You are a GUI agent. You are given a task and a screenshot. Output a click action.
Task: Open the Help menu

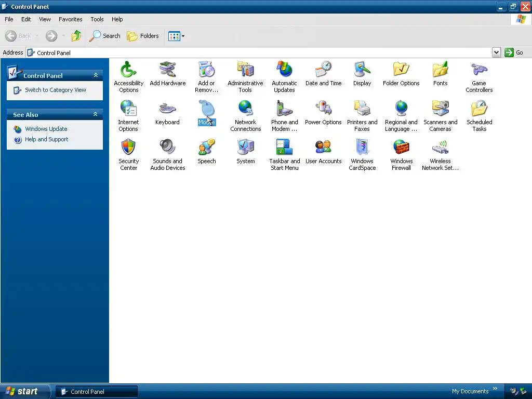117,19
